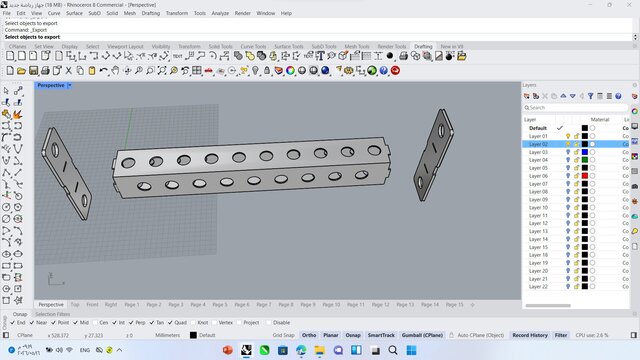Expand the taskbar hidden icons chevron
The width and height of the screenshot is (640, 360).
(119, 350)
